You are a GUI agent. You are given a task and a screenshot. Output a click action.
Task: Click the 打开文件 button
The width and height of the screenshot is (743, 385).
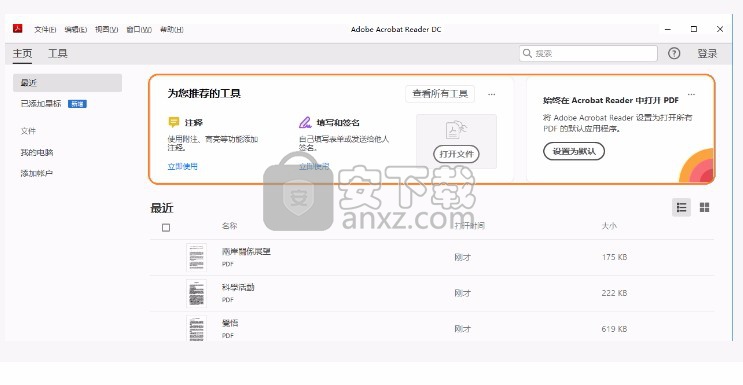coord(456,154)
